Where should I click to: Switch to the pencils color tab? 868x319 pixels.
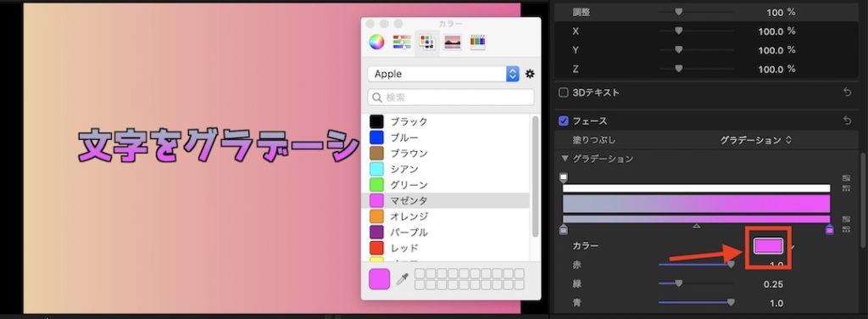[x=478, y=42]
